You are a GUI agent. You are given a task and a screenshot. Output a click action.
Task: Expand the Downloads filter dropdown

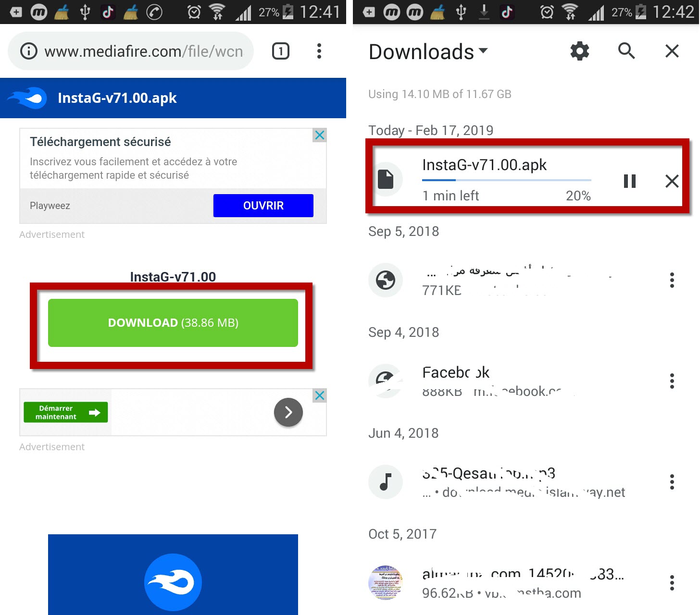pyautogui.click(x=483, y=50)
